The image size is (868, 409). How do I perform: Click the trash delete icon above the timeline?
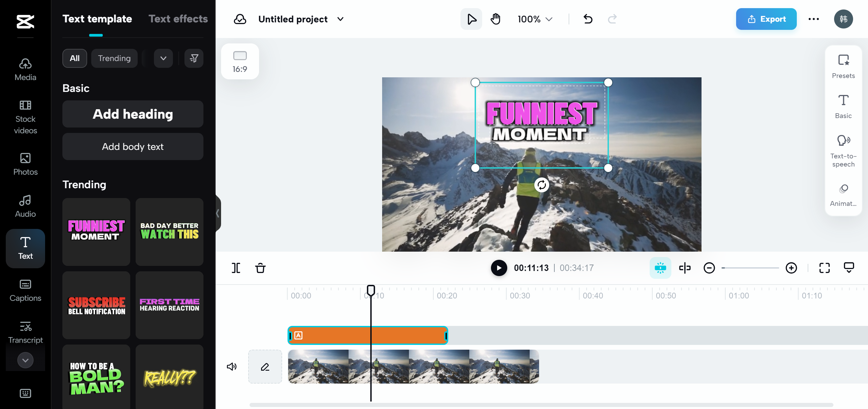point(260,268)
